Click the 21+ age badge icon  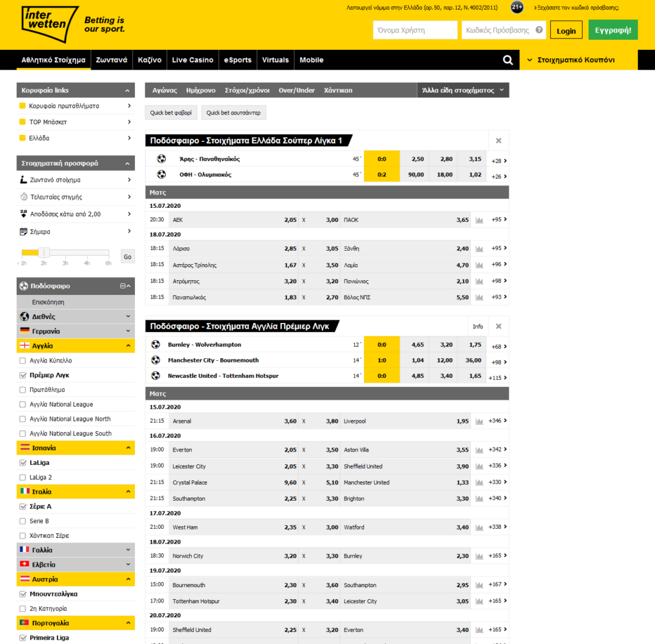(517, 7)
